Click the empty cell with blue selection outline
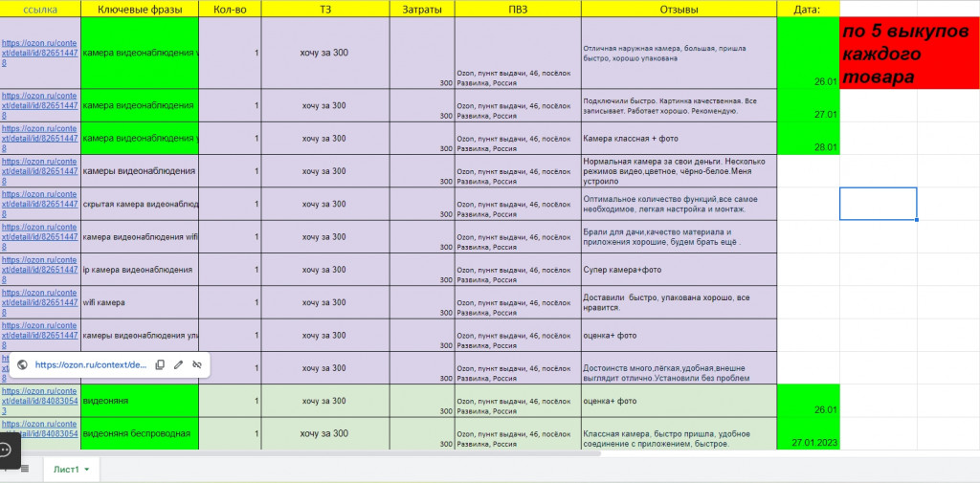This screenshot has height=483, width=980. [879, 204]
